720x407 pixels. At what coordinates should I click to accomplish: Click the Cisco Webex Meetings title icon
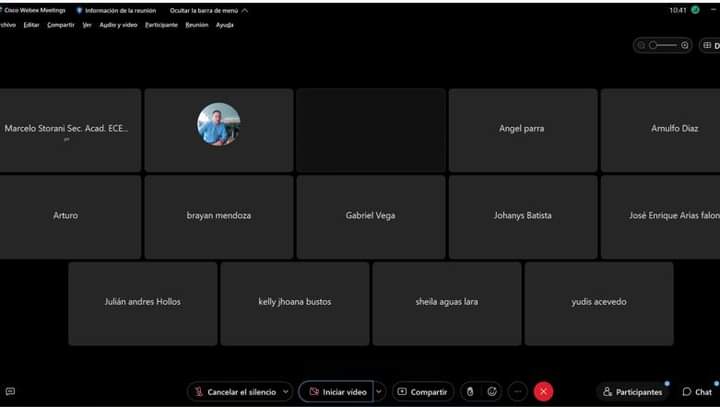pyautogui.click(x=1, y=10)
